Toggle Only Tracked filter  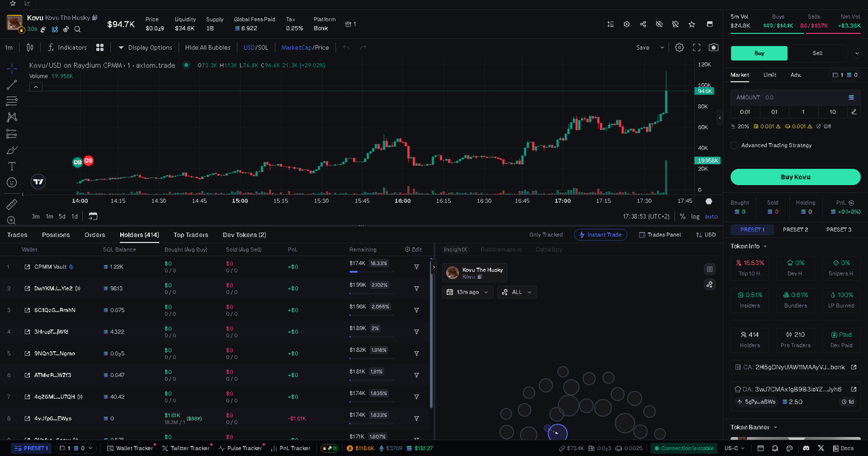click(546, 235)
